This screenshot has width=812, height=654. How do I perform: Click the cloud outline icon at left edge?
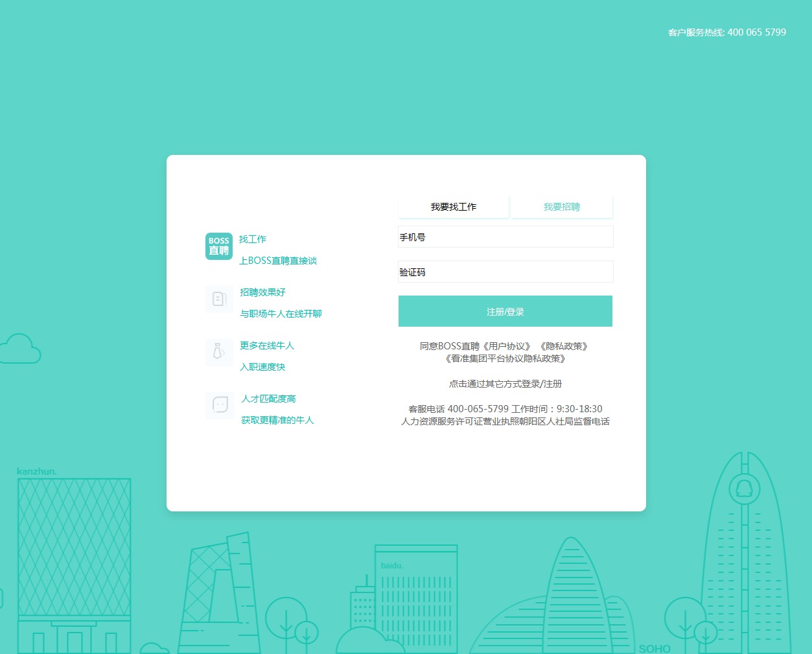point(21,349)
